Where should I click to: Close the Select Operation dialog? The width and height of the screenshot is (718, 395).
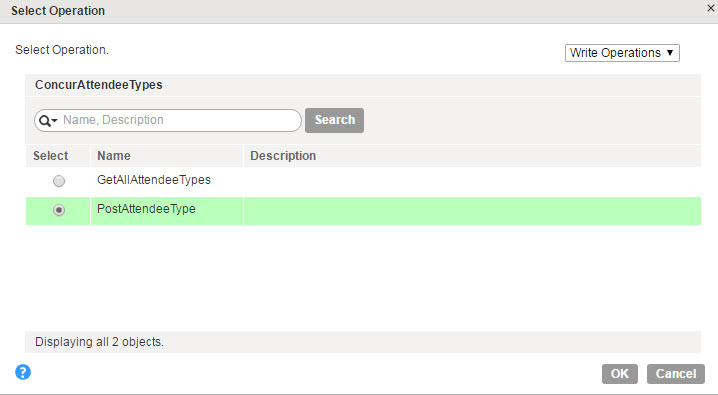(711, 7)
